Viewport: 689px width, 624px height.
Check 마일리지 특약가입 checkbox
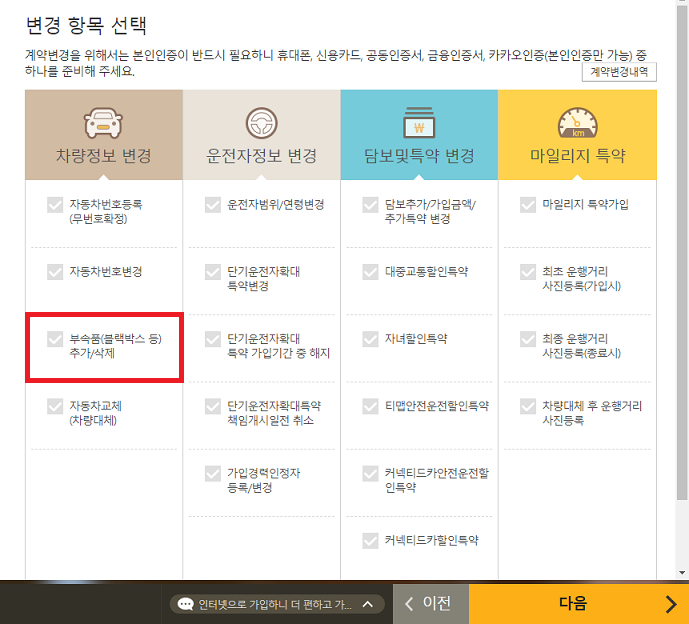tap(528, 205)
